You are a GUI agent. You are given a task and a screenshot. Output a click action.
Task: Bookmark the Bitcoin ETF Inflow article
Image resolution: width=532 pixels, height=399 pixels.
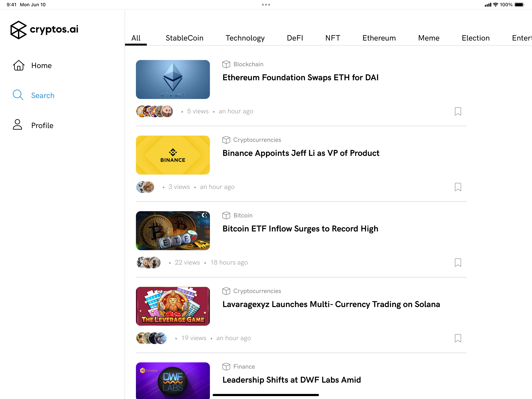[x=458, y=263]
